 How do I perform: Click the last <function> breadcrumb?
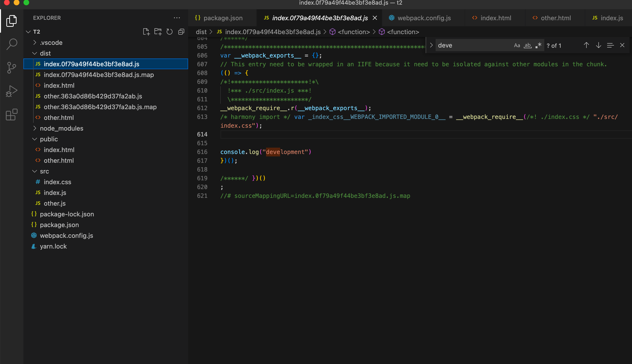pyautogui.click(x=403, y=32)
